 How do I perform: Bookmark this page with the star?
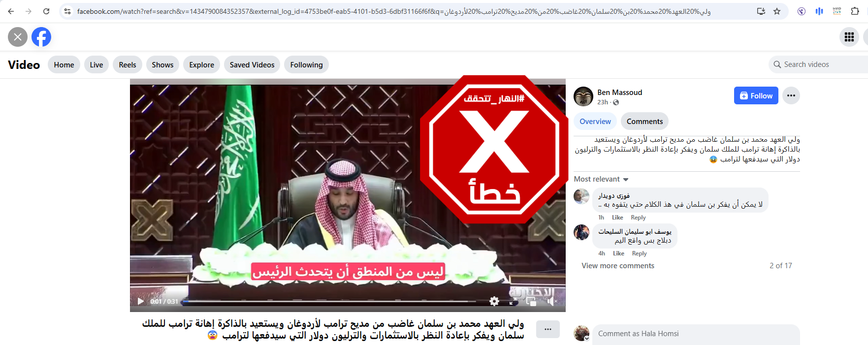click(777, 11)
